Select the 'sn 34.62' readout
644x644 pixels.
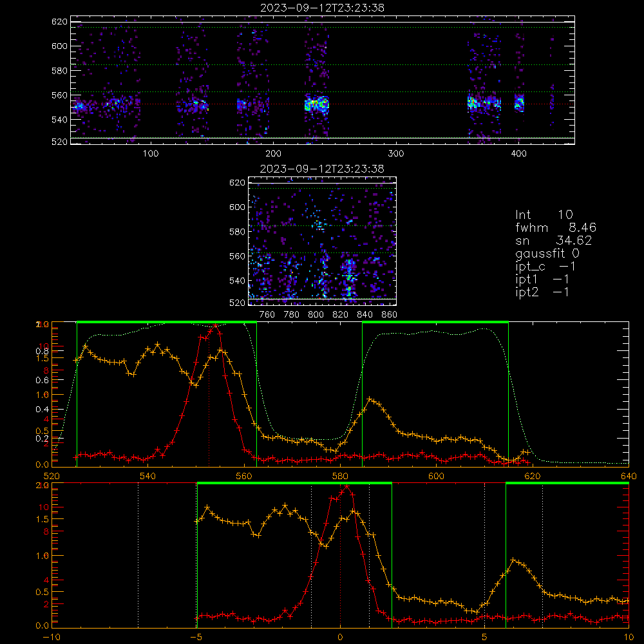point(554,240)
